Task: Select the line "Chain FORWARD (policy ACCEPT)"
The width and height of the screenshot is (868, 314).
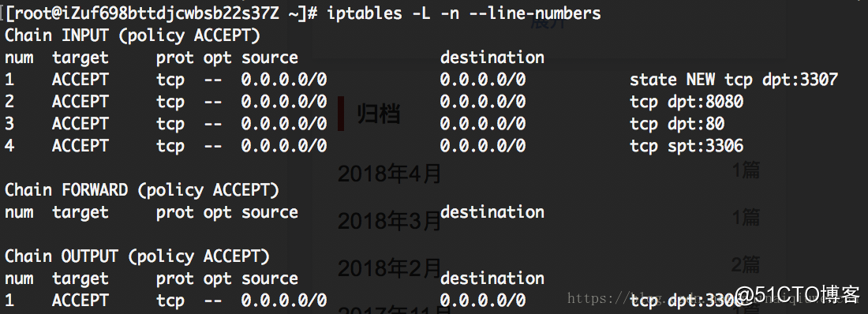Action: [x=142, y=190]
